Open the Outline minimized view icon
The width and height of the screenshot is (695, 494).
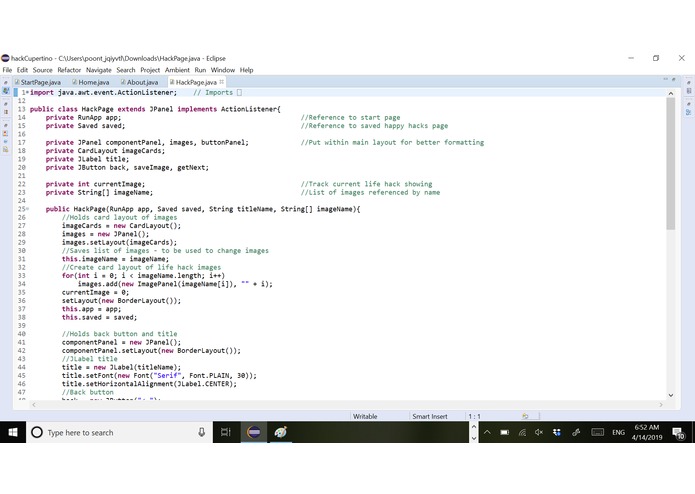point(689,112)
